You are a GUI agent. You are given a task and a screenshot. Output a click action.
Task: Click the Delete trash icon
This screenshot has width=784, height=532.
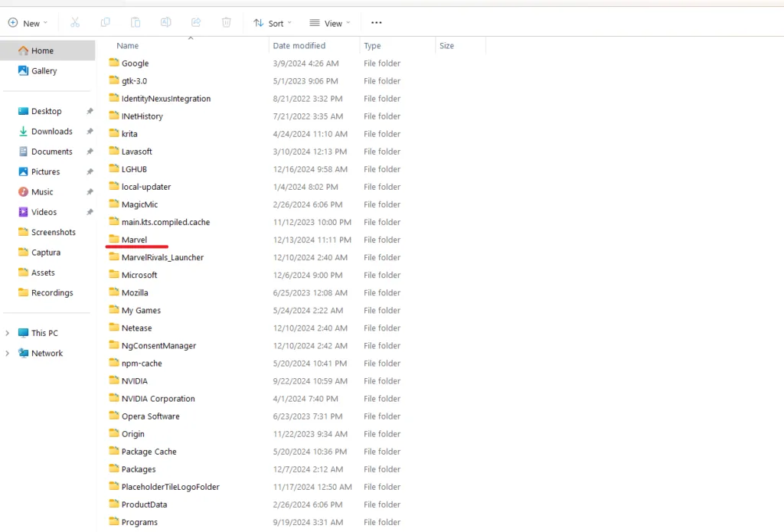pos(227,22)
